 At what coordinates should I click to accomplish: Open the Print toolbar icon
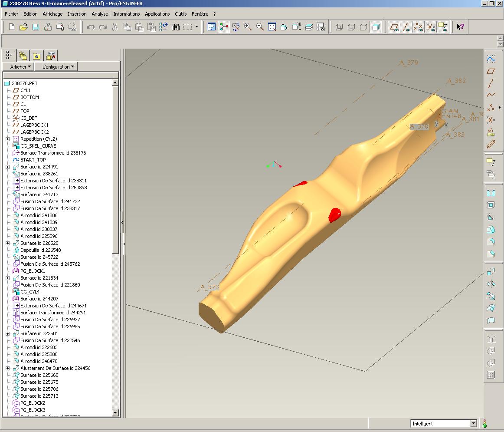48,27
